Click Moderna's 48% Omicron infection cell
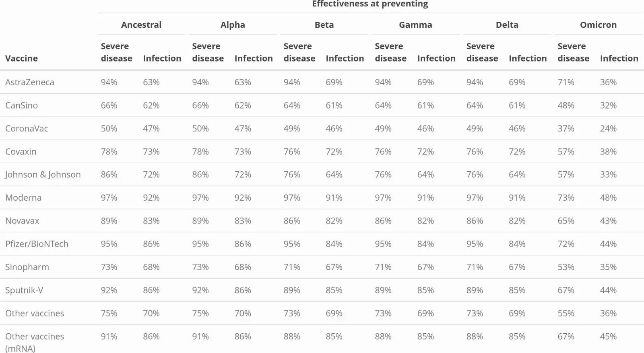The height and width of the screenshot is (353, 644). tap(608, 198)
